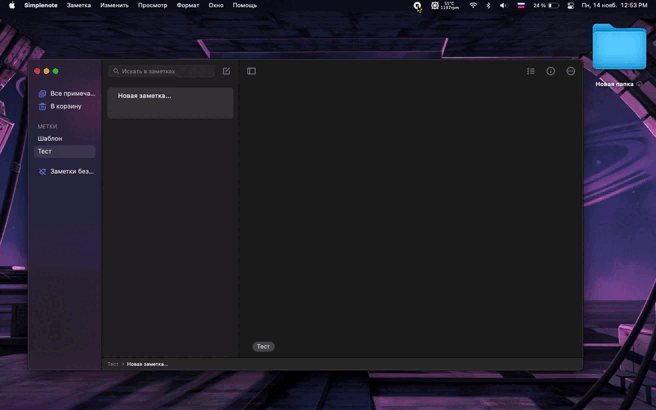This screenshot has width=656, height=410.
Task: Click the magnifier icon in search field
Action: (116, 71)
